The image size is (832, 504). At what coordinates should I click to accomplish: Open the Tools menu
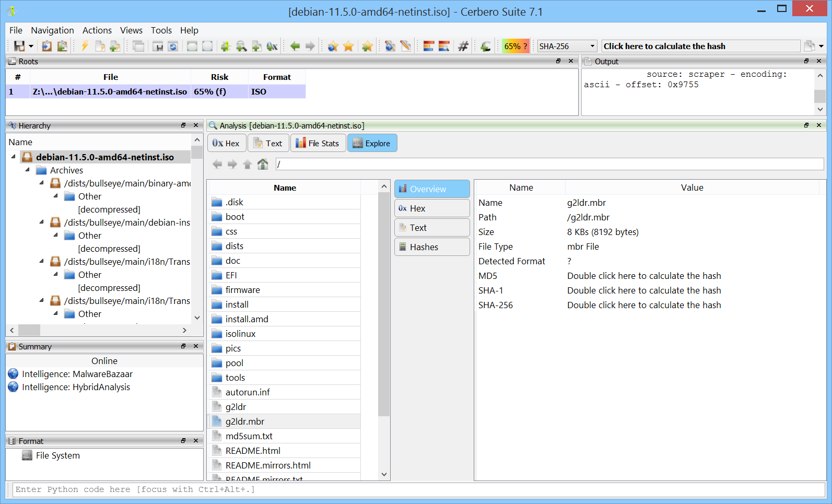161,30
